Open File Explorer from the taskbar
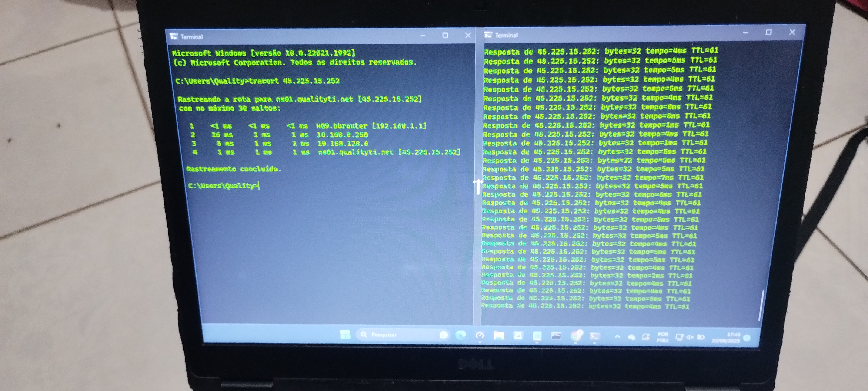Screen dimensions: 868x391 pyautogui.click(x=499, y=335)
